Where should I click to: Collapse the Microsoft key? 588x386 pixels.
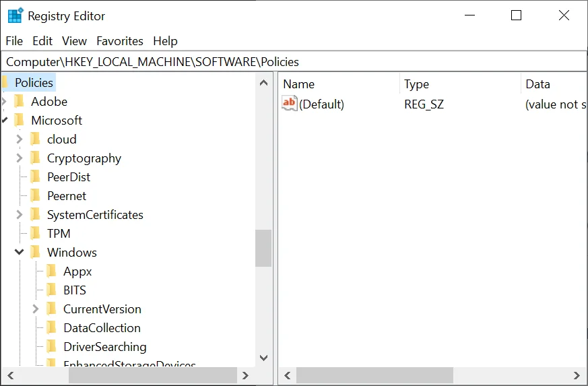[x=4, y=120]
